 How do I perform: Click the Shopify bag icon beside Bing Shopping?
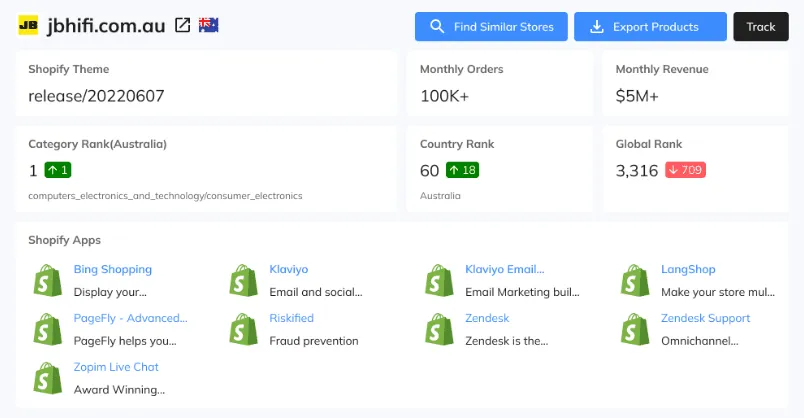(48, 281)
